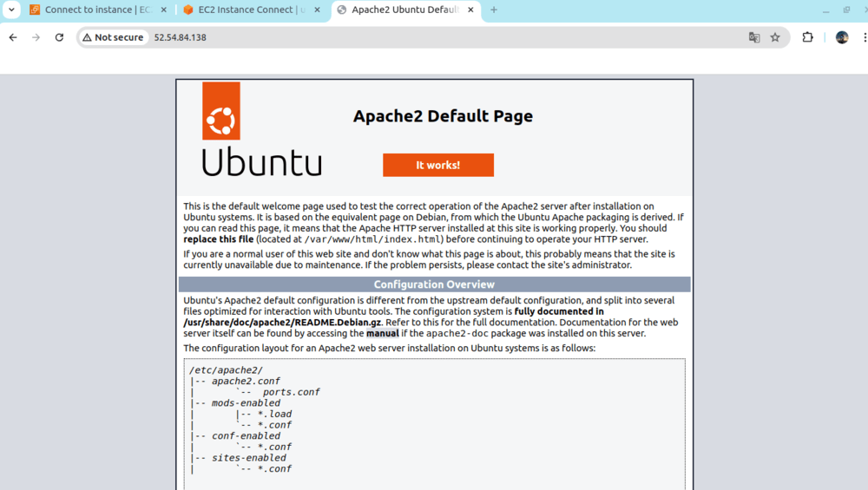Open the Chrome three-dot menu
This screenshot has height=490, width=868.
point(865,37)
